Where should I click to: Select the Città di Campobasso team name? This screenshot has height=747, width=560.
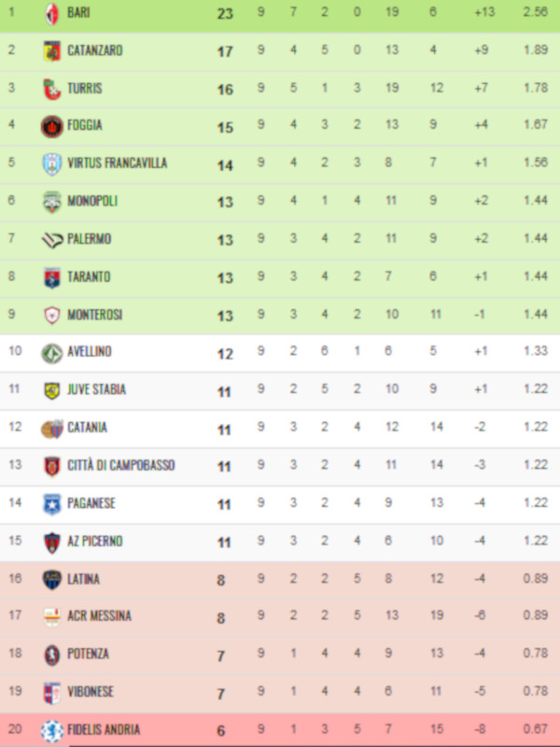pos(120,466)
